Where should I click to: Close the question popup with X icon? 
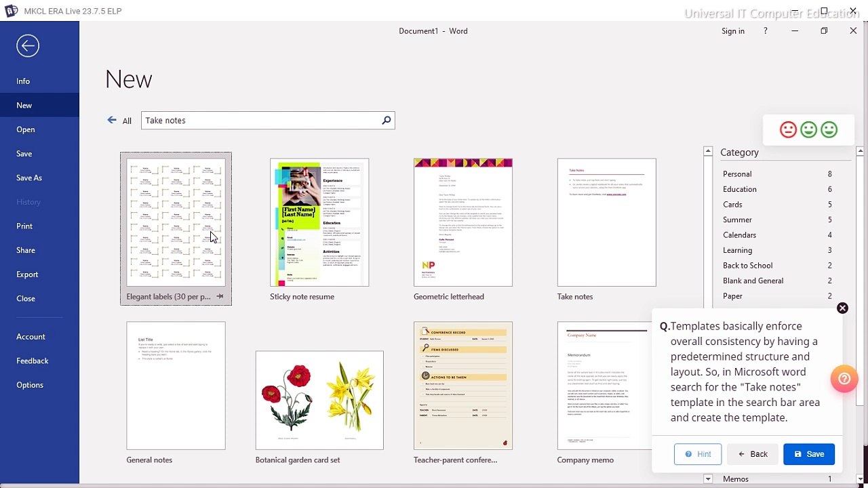pyautogui.click(x=842, y=308)
